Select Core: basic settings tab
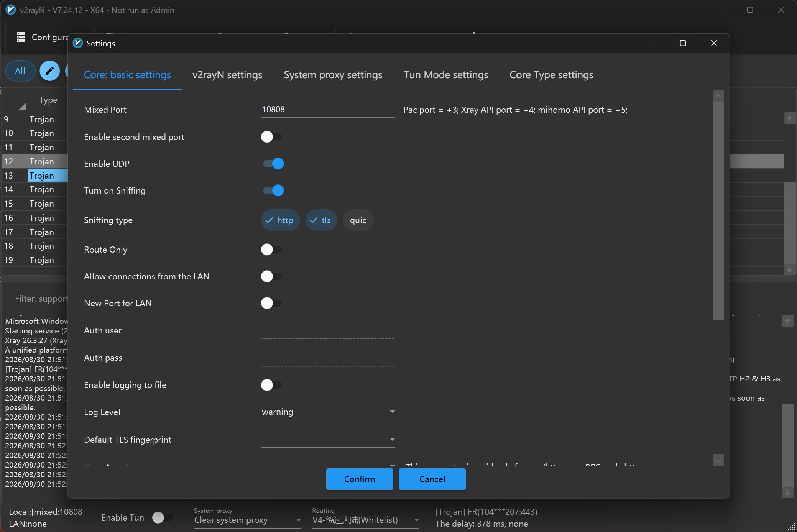The image size is (797, 532). (127, 75)
